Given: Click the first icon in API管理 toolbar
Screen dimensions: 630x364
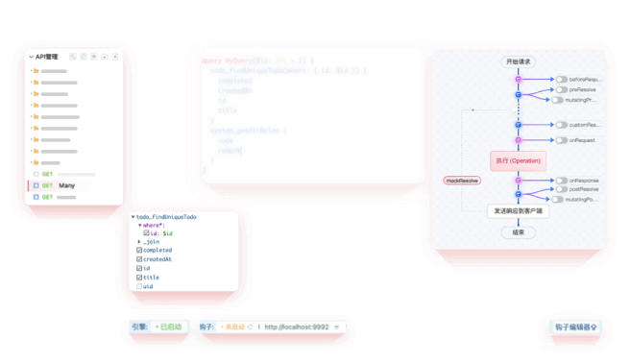Looking at the screenshot, I should (x=72, y=57).
